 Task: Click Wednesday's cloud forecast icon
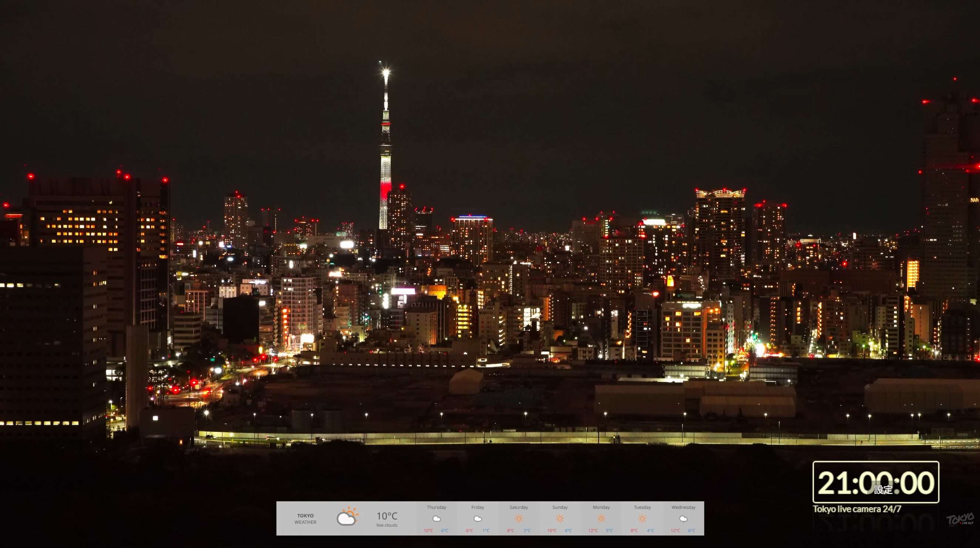pyautogui.click(x=683, y=519)
